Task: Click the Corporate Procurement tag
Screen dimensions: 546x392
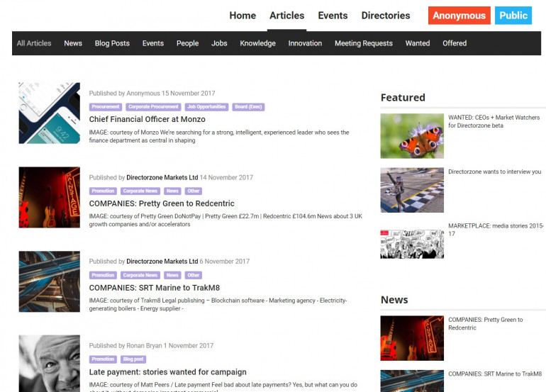Action: click(153, 107)
